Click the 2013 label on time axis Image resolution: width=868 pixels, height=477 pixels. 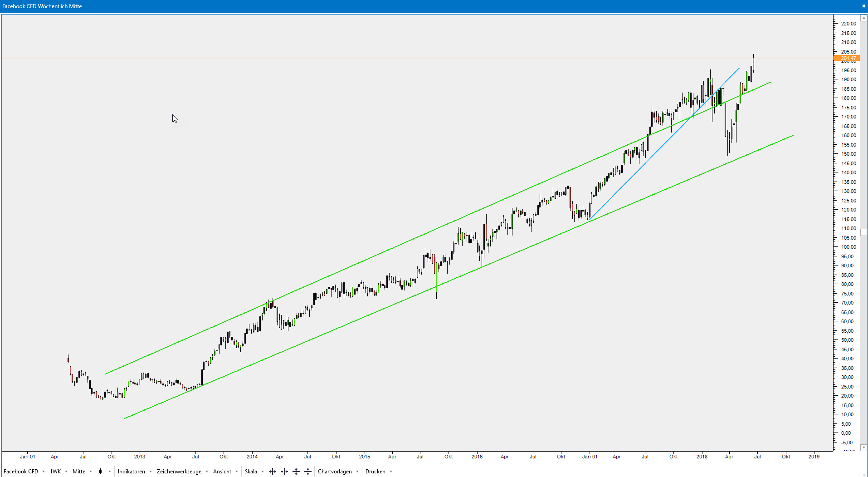click(x=140, y=457)
